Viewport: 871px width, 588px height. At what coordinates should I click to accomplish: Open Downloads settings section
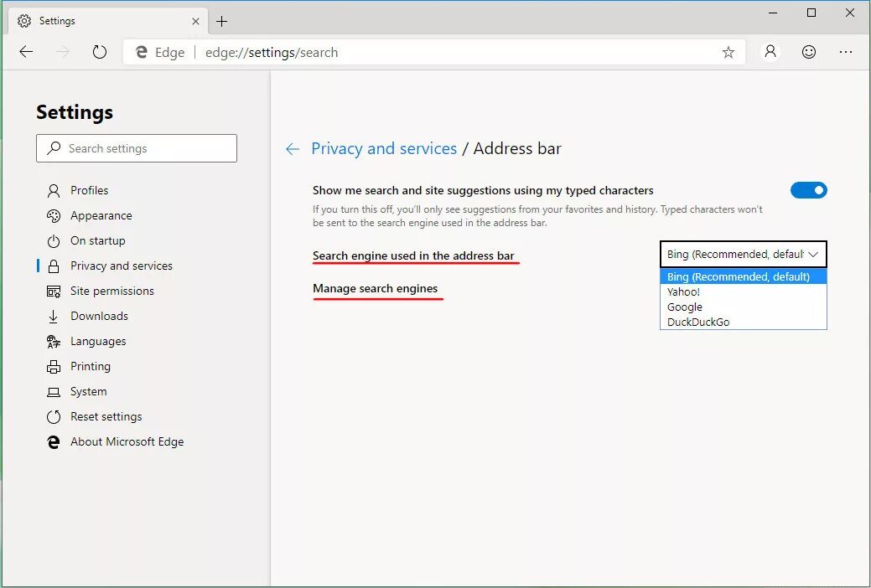pyautogui.click(x=100, y=316)
